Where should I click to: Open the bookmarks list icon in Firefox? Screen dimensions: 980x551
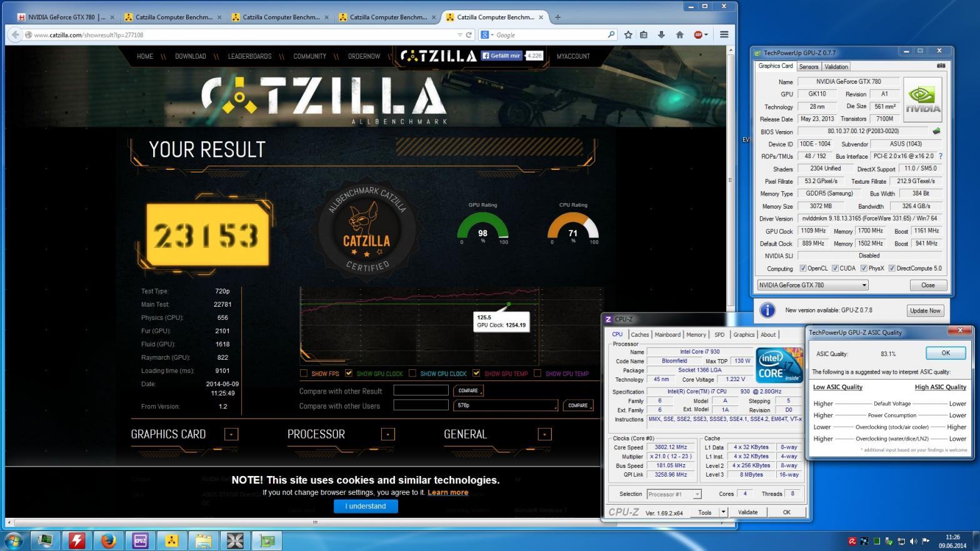pos(644,35)
